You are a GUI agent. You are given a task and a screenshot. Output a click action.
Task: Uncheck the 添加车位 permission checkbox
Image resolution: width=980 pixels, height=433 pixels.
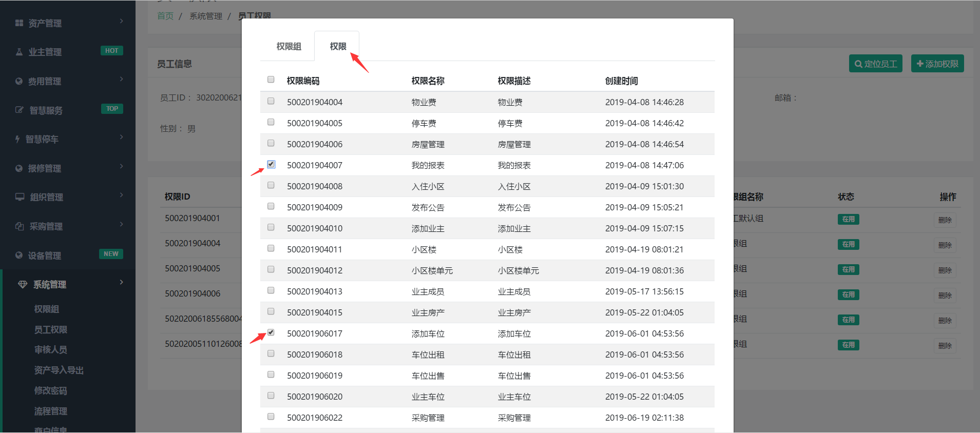(271, 332)
